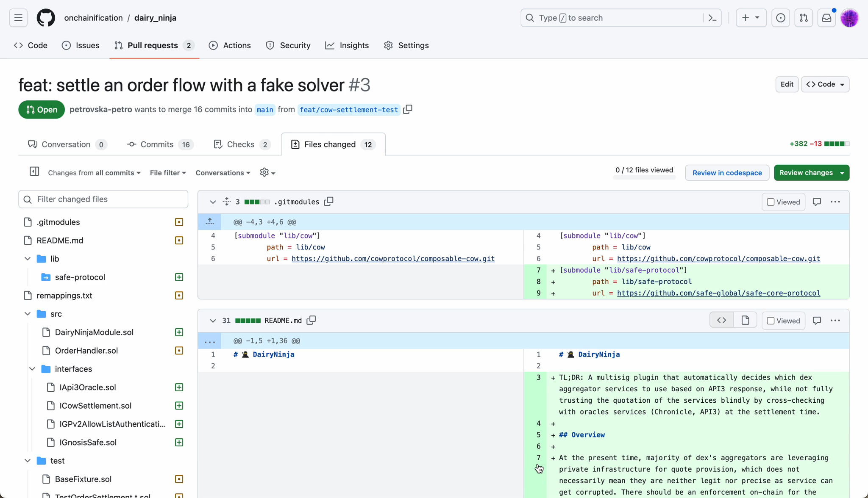
Task: Comment on the .gitmodules file
Action: coord(817,202)
